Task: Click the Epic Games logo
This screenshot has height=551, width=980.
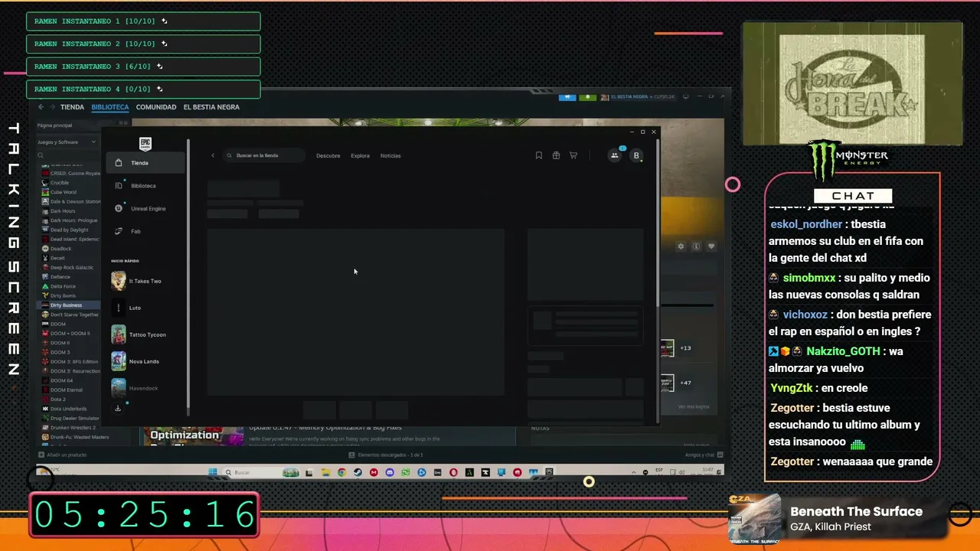Action: coord(145,144)
